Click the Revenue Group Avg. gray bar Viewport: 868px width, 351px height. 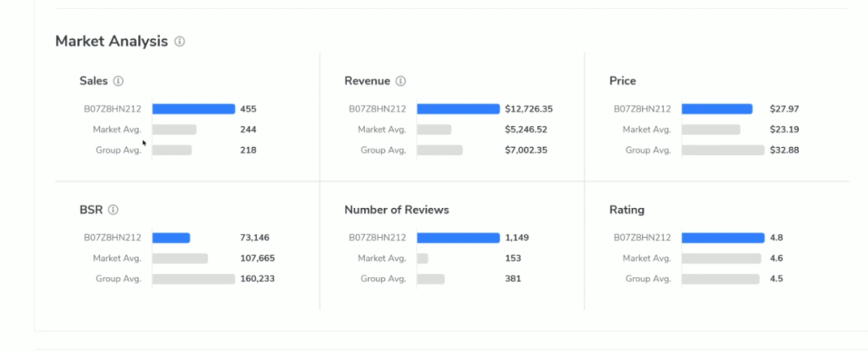coord(440,150)
